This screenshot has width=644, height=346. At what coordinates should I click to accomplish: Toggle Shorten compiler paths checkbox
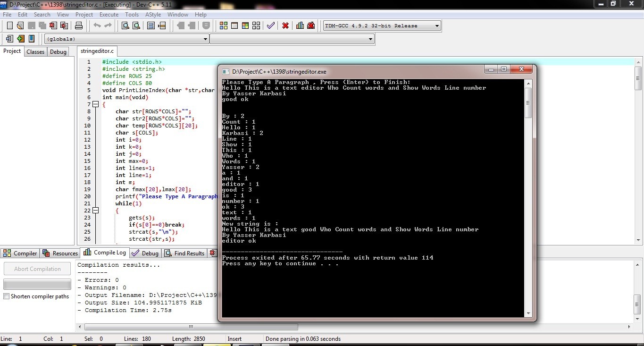click(6, 296)
